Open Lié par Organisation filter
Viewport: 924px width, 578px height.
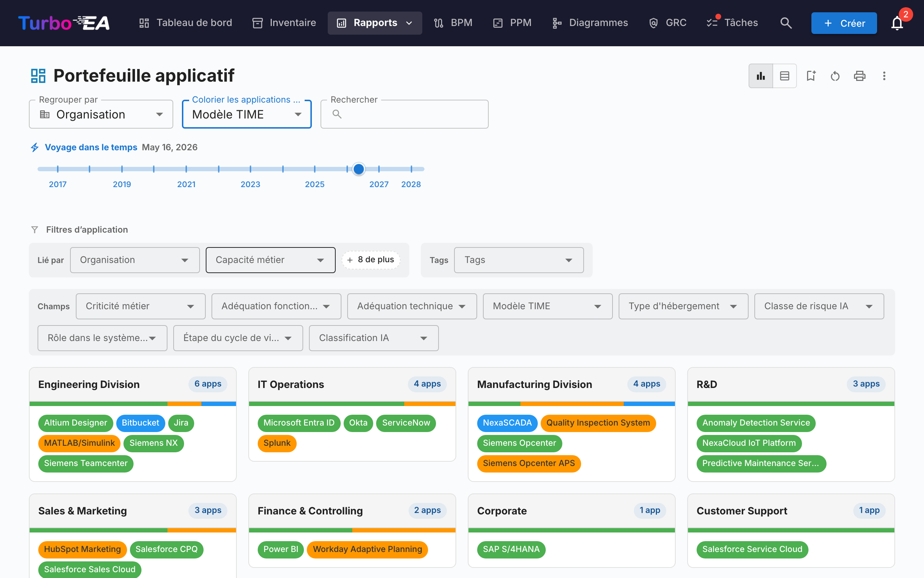point(135,260)
